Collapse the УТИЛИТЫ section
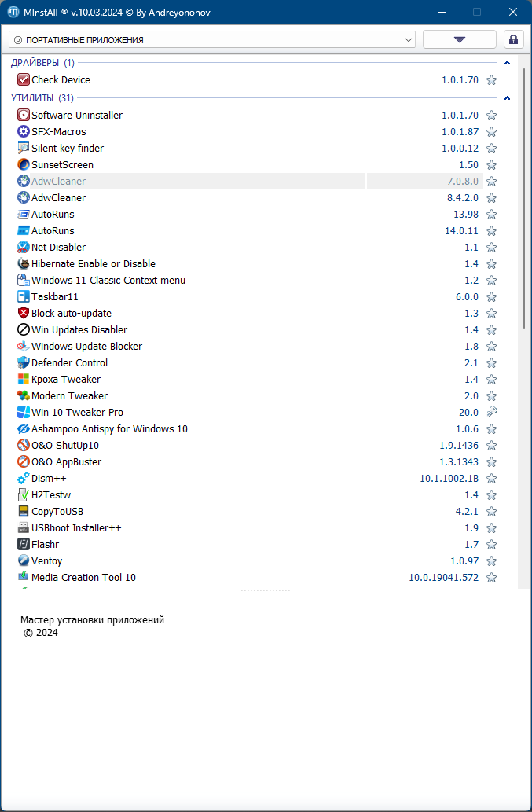The width and height of the screenshot is (532, 812). pyautogui.click(x=507, y=98)
